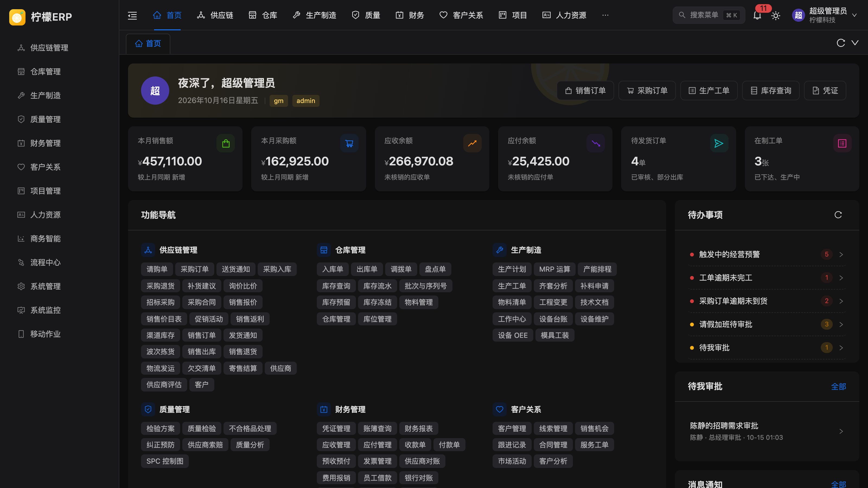Screen dimensions: 868x488
Task: Focus the 搜索菜单 search field
Action: point(709,15)
